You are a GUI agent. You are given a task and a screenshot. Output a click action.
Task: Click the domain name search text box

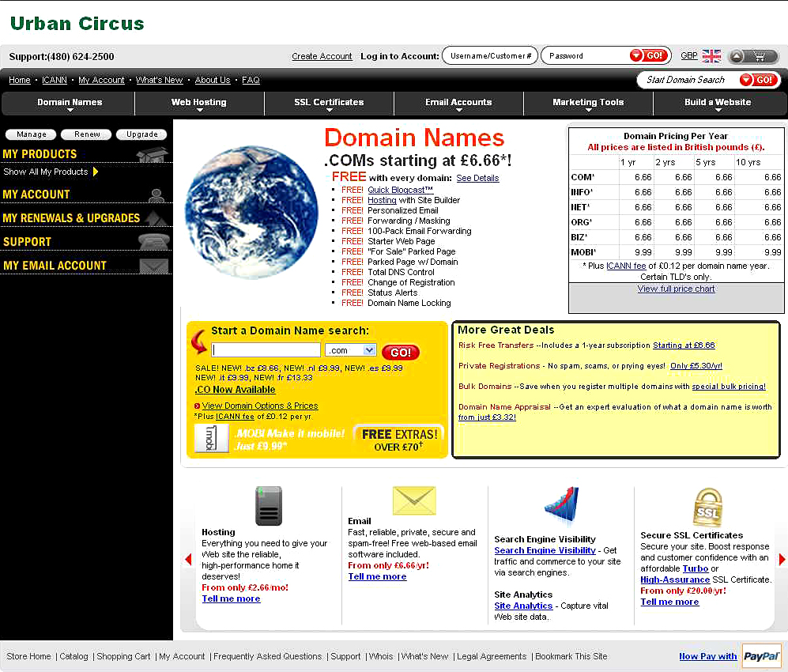click(x=266, y=349)
